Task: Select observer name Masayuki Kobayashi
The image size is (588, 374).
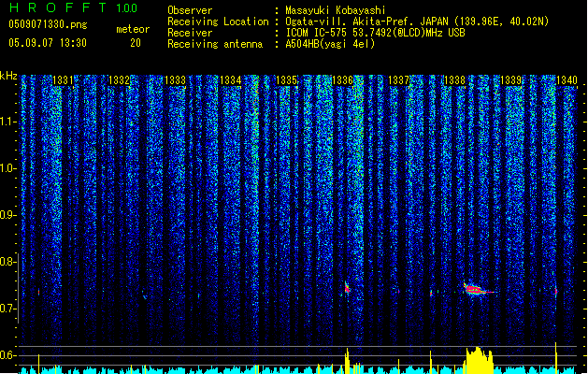Action: tap(336, 10)
